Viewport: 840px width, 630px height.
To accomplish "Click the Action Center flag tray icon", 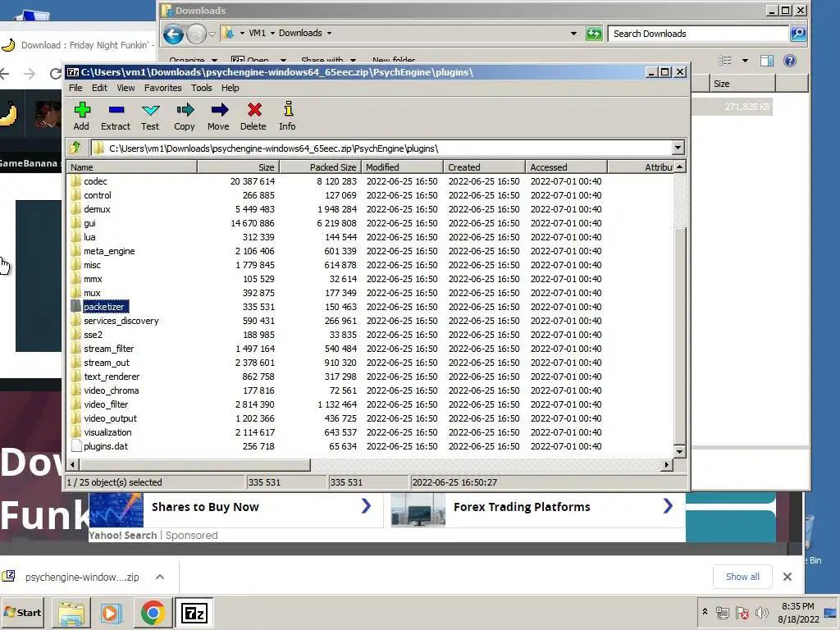I will (742, 612).
